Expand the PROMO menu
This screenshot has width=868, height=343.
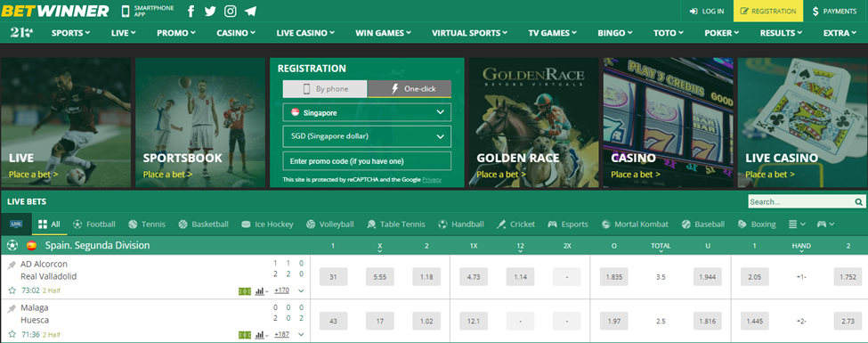(176, 33)
